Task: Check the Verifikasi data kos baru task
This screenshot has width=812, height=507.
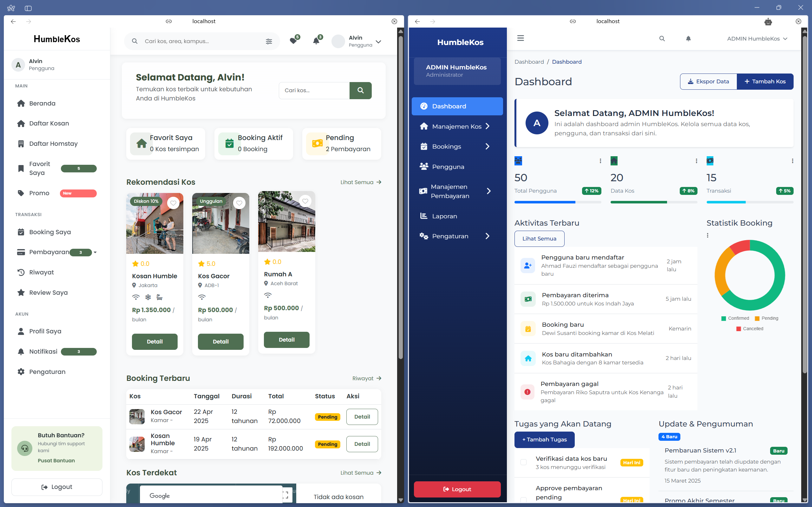Action: coord(523,462)
